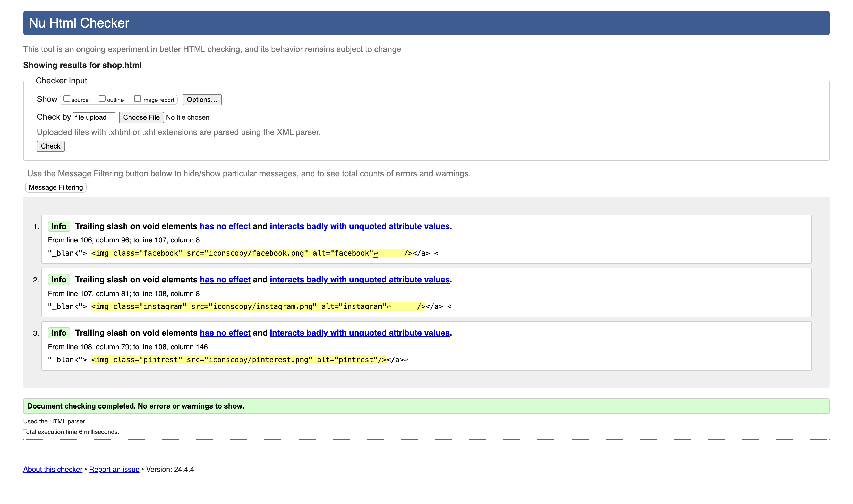Click 'has no effect' link in message 3
Screen dimensions: 853x504
[x=225, y=333]
